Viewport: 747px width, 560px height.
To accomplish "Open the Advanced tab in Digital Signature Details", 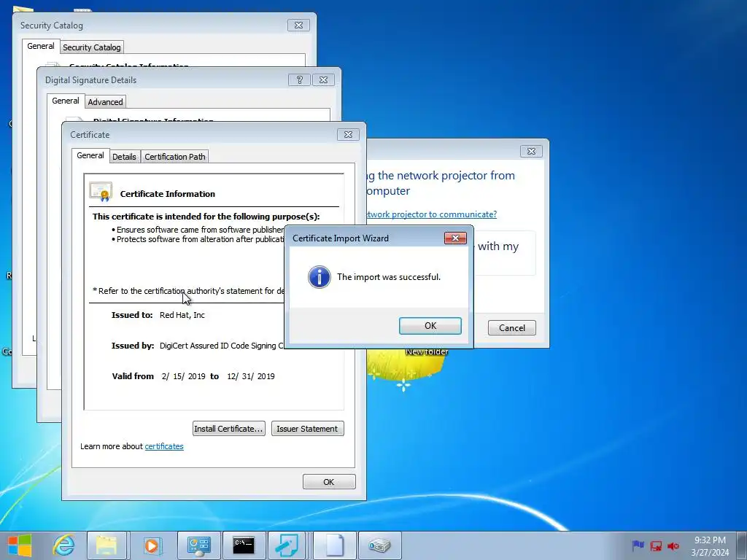I will coord(105,102).
